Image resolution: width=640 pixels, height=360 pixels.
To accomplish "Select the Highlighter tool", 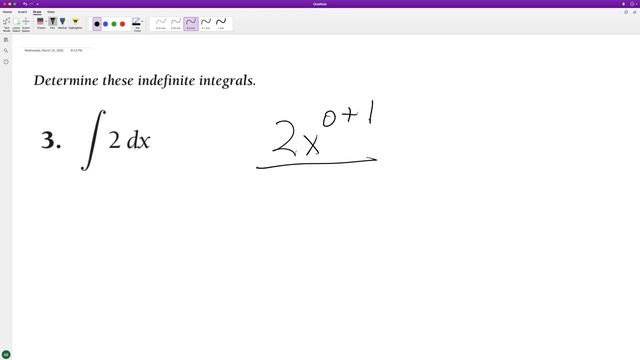I will tap(75, 23).
